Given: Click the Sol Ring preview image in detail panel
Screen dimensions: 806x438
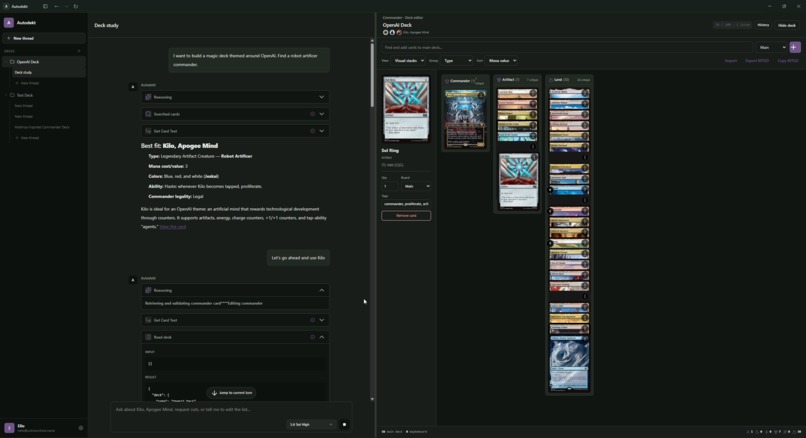Looking at the screenshot, I should pos(406,109).
